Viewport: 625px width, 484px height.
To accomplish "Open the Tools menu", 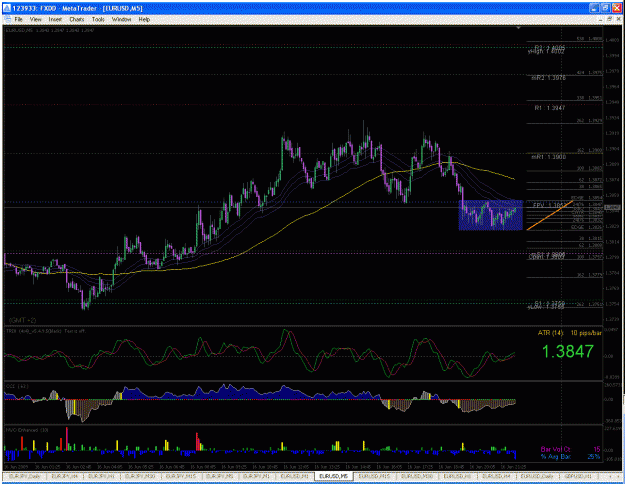I will [x=98, y=19].
